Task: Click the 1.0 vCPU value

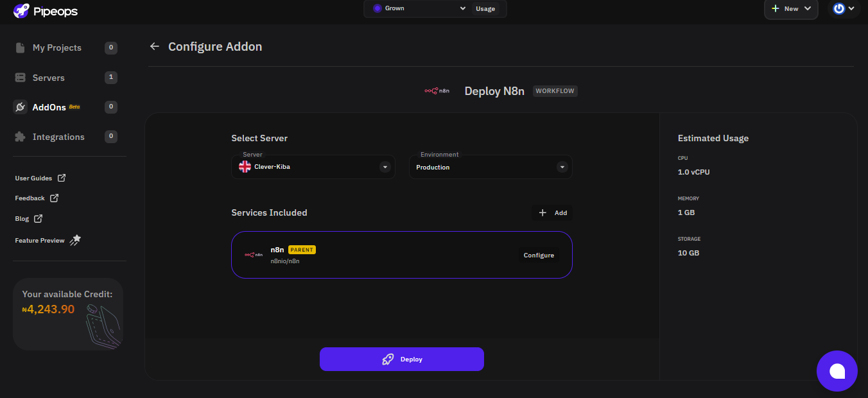Action: tap(694, 172)
